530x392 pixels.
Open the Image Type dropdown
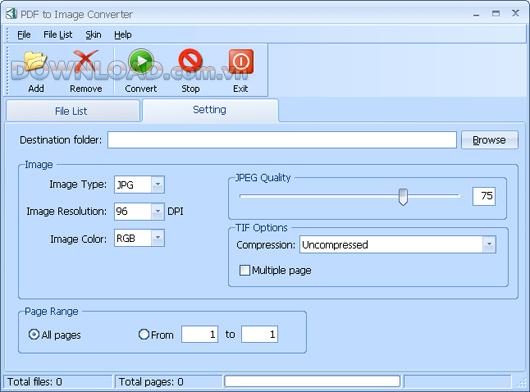tap(158, 185)
